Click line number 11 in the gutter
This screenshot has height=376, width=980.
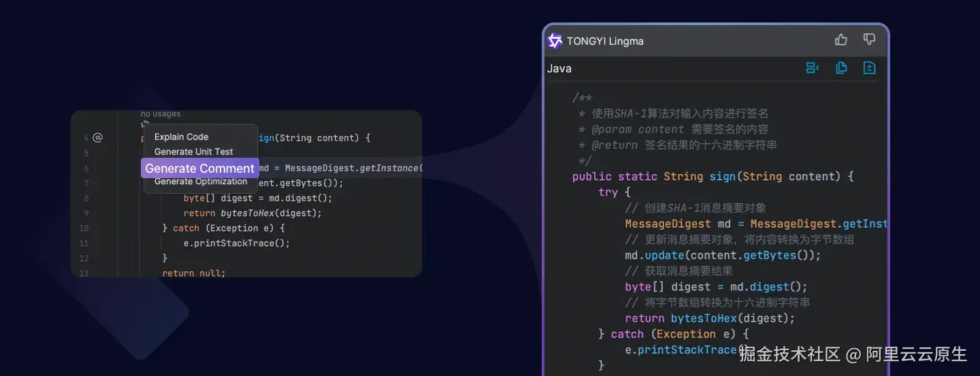tap(84, 243)
